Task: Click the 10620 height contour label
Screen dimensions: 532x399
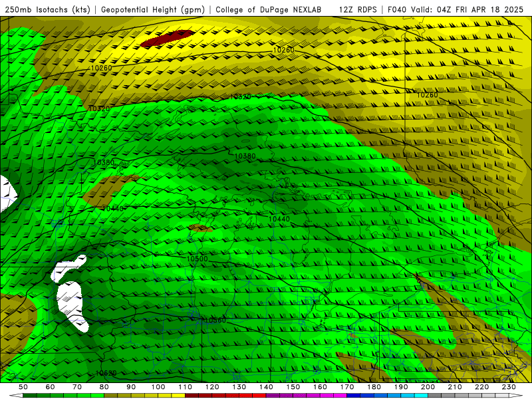Action: (106, 373)
